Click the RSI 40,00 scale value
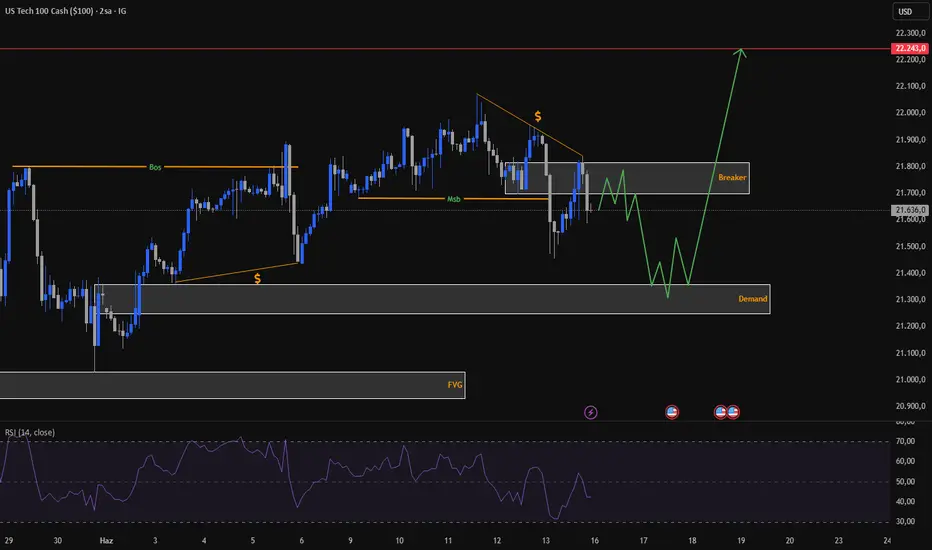This screenshot has height=550, width=932. click(x=905, y=501)
